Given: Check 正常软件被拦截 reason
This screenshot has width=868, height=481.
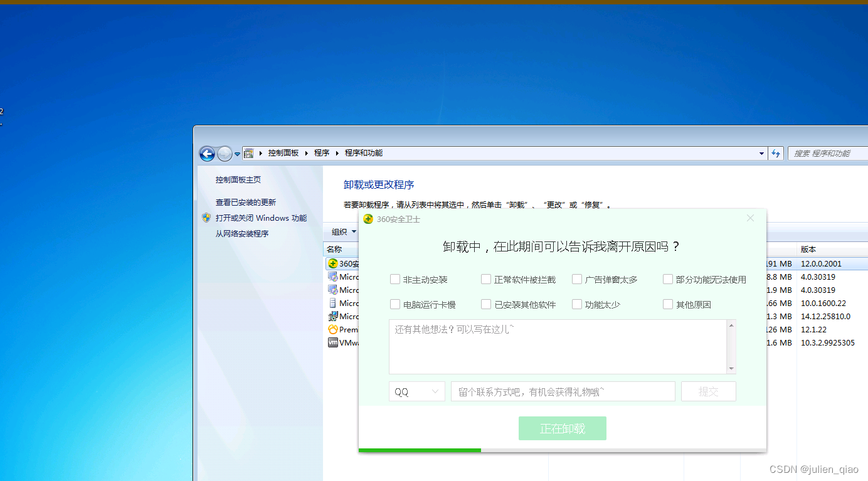Looking at the screenshot, I should 486,279.
